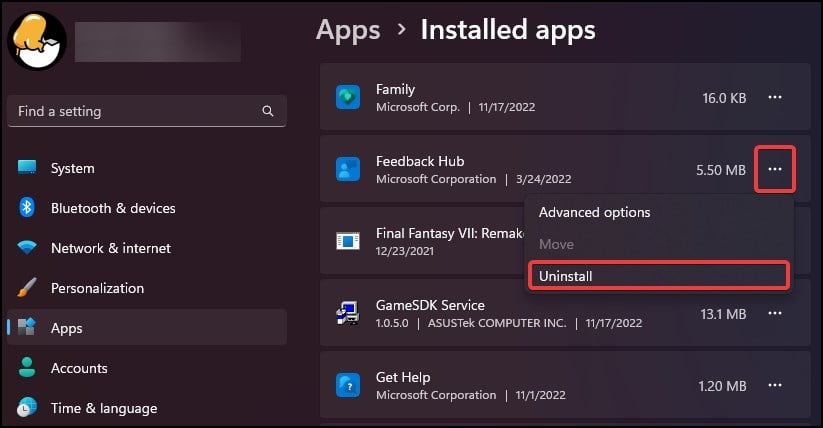823x428 pixels.
Task: Click the Personalization paintbrush icon
Action: (27, 288)
